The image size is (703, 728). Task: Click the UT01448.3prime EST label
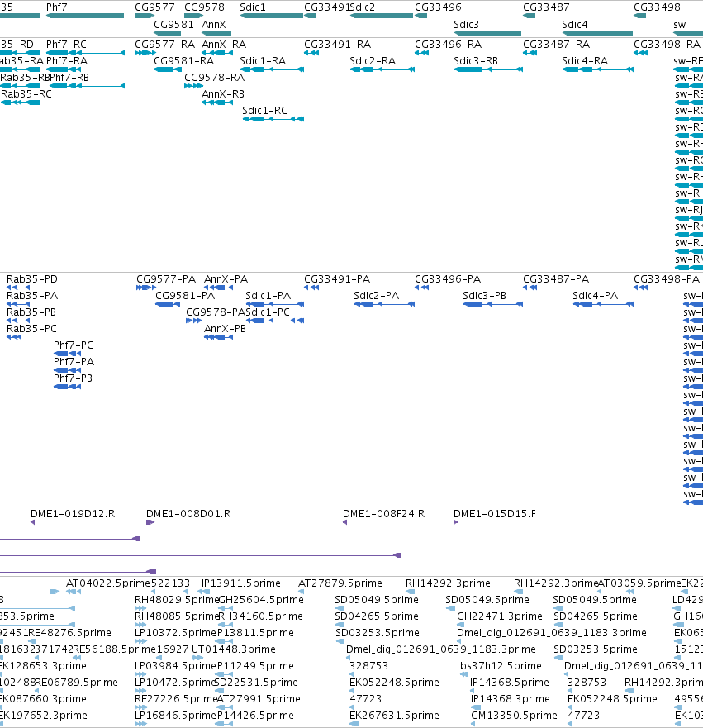point(234,649)
